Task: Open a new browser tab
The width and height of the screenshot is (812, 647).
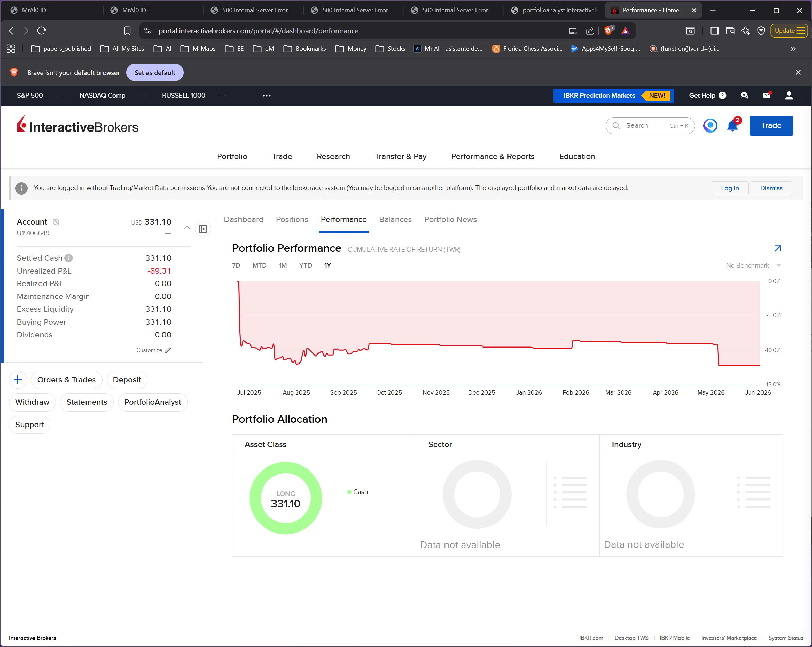Action: tap(713, 10)
